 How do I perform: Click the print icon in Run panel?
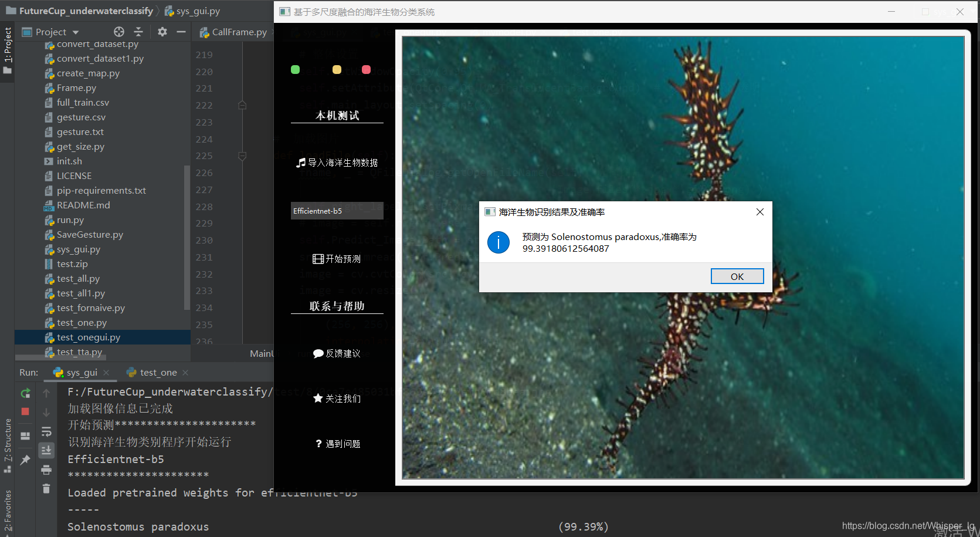click(x=46, y=470)
